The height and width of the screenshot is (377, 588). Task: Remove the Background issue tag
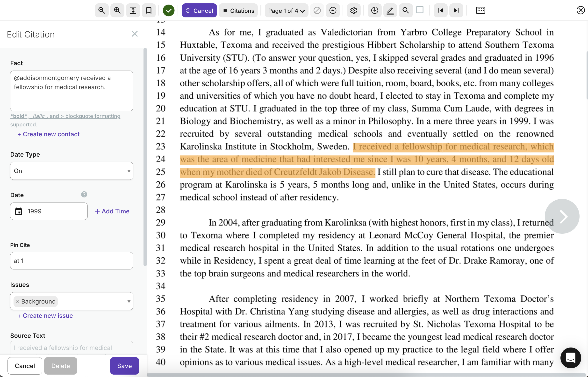[17, 302]
